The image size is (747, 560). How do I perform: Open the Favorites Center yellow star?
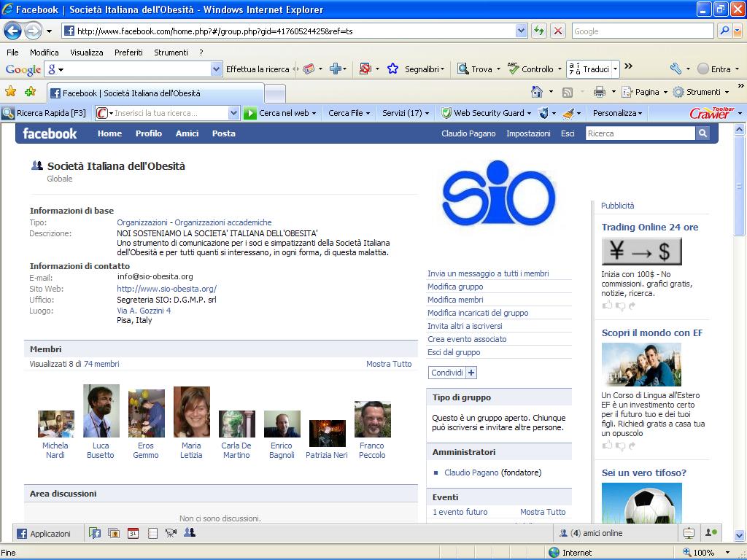tap(10, 91)
